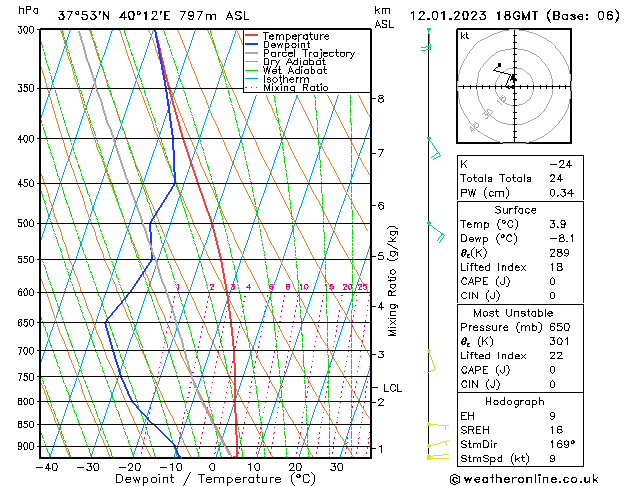Click the weatheronline.co.uk copyright text
Screen dimensions: 629x486
[524, 479]
